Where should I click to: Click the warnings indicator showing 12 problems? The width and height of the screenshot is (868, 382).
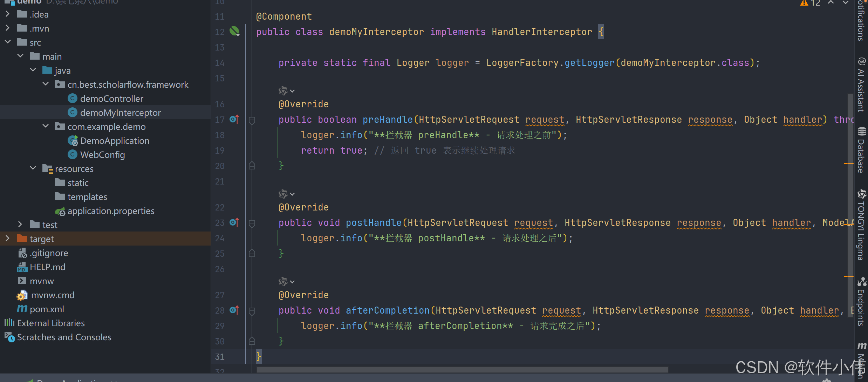(810, 3)
